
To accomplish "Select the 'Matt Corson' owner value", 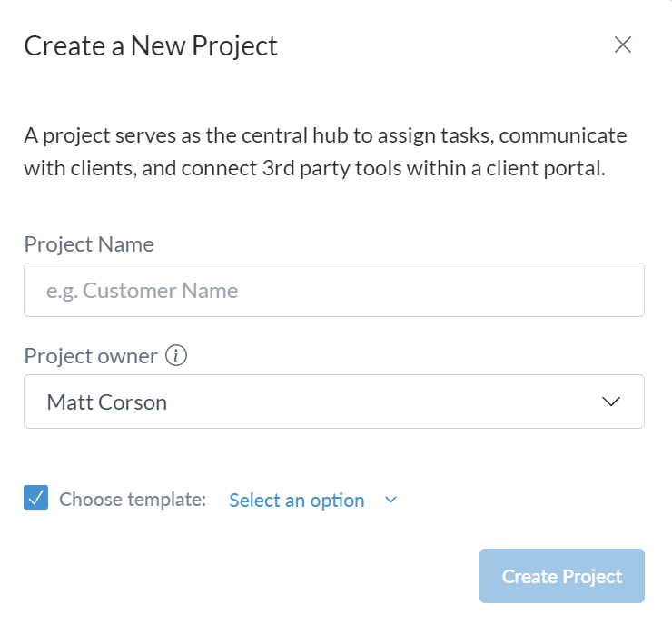I will tap(107, 402).
